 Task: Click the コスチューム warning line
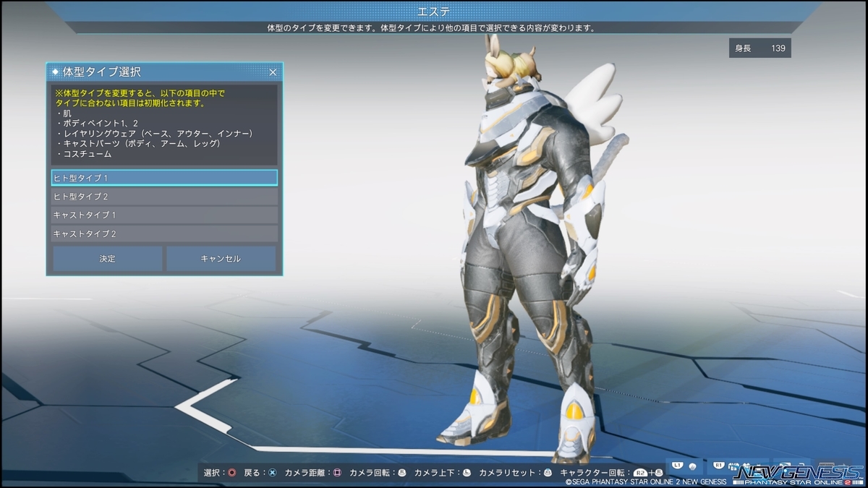pyautogui.click(x=83, y=154)
